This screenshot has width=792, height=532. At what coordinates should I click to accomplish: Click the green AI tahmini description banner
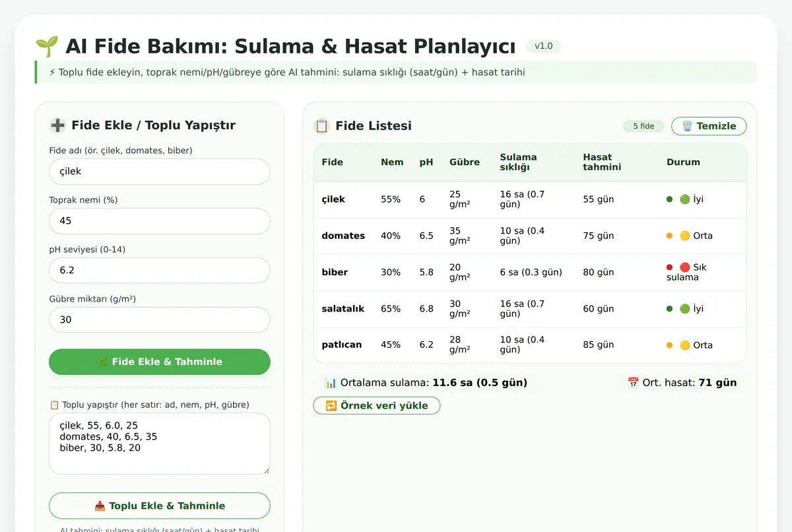point(396,72)
